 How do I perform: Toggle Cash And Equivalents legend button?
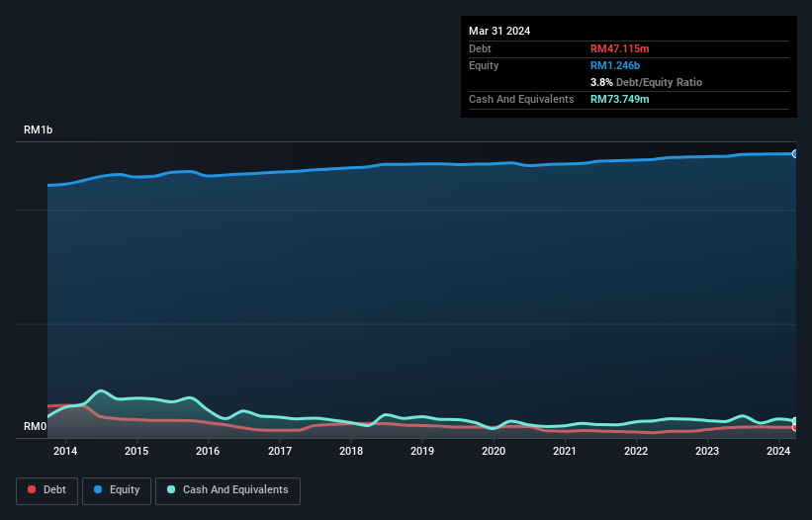pyautogui.click(x=227, y=489)
